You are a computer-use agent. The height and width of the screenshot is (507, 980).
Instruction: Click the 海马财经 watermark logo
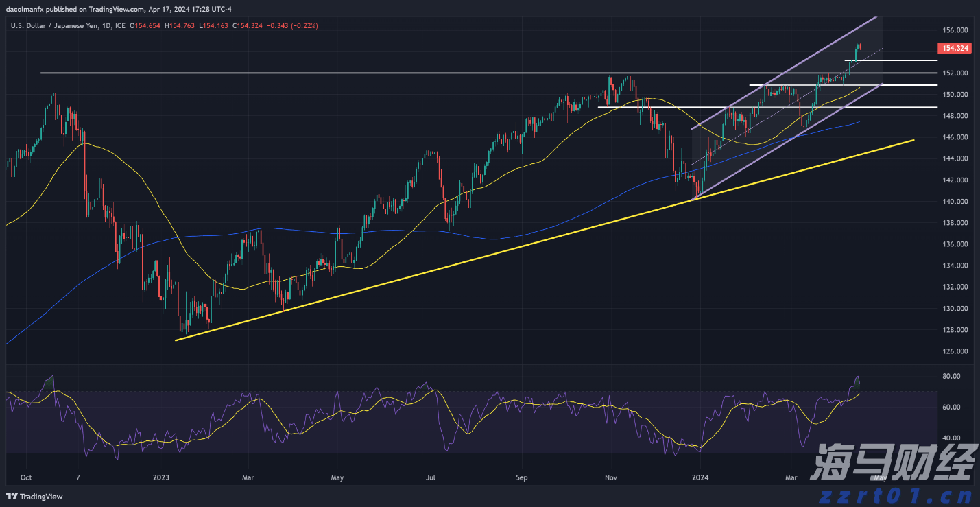[892, 462]
